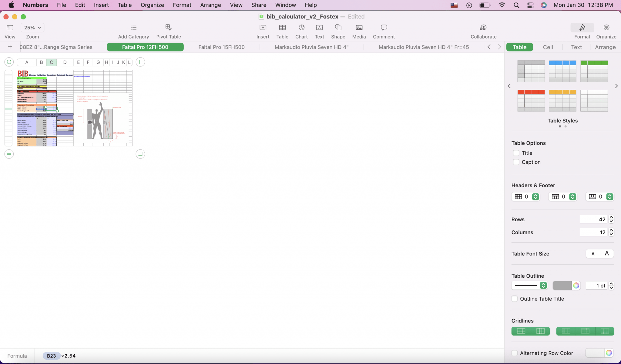Enable the table Title checkbox
Screen dimensions: 621x364
[x=516, y=153]
